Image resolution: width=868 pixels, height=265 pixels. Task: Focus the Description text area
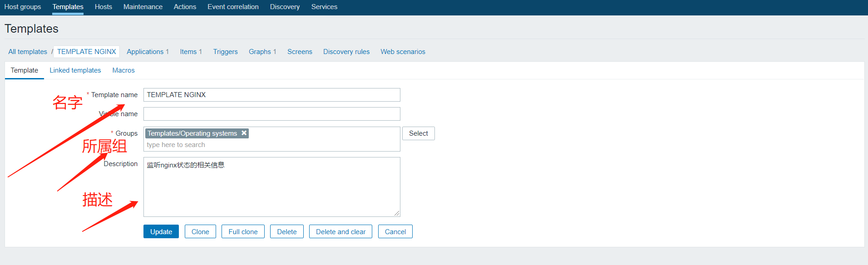coord(272,187)
